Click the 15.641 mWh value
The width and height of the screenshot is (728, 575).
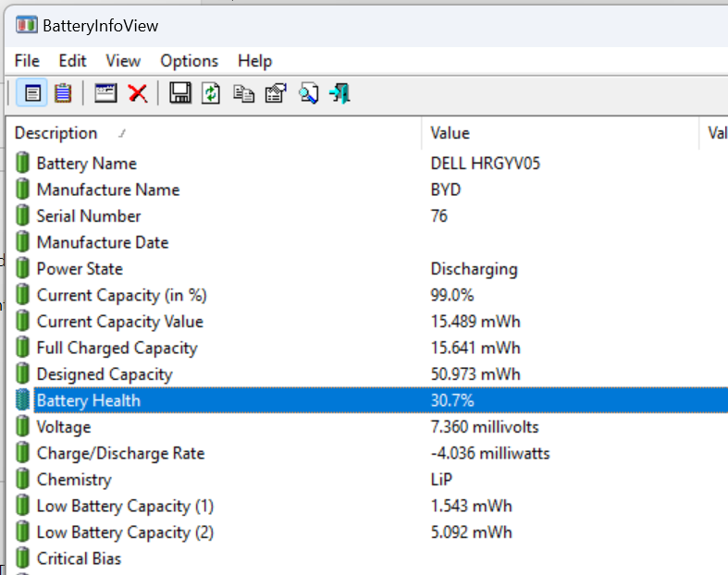point(475,348)
